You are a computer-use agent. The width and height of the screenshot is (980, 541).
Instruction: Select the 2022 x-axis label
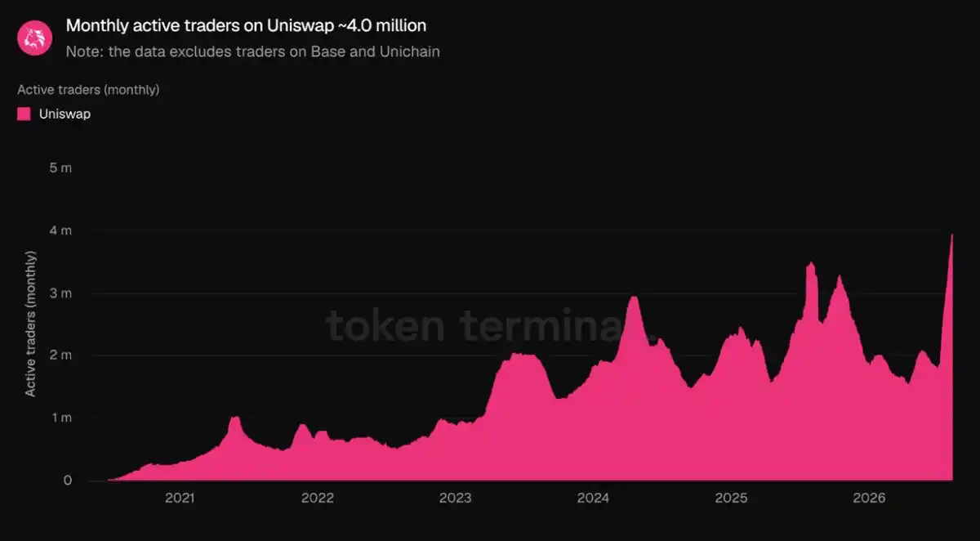click(x=318, y=498)
